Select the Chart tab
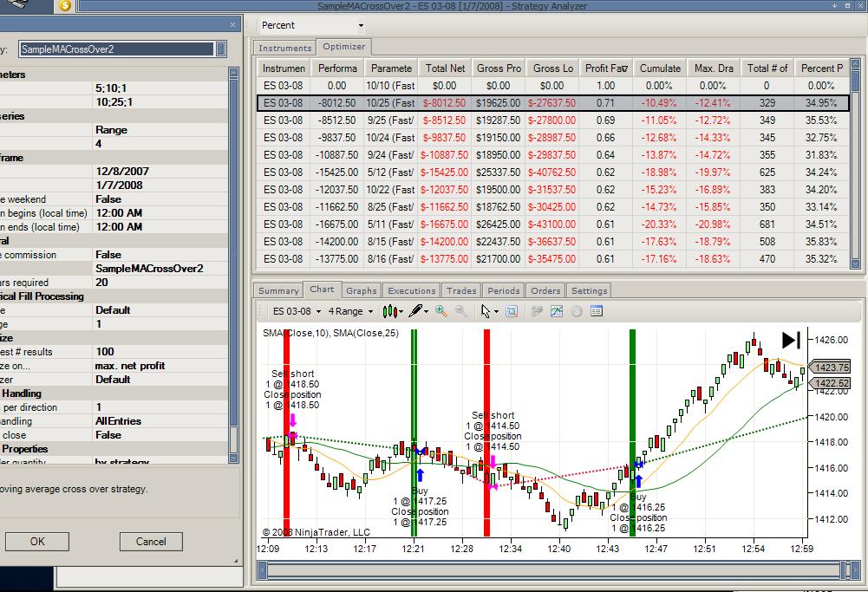The height and width of the screenshot is (592, 868). pos(322,289)
